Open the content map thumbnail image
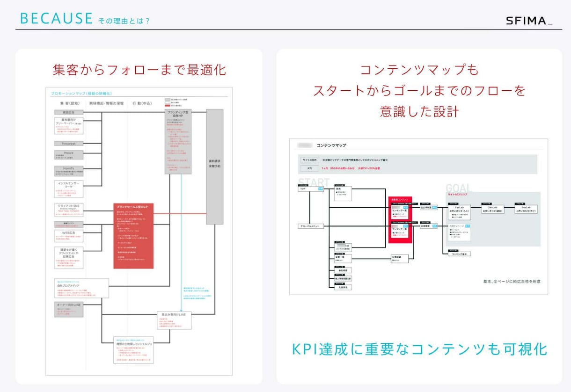This screenshot has width=571, height=392. [x=418, y=217]
